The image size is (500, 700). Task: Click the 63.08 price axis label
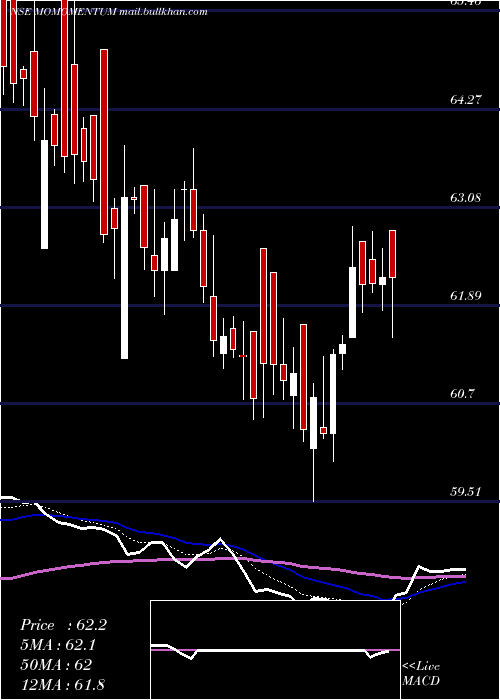pos(466,197)
